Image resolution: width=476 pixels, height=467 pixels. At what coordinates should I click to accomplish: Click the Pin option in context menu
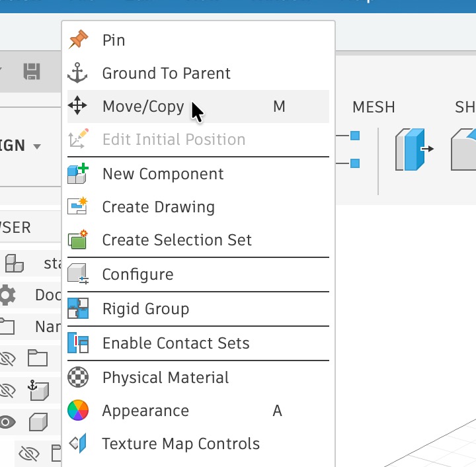114,40
